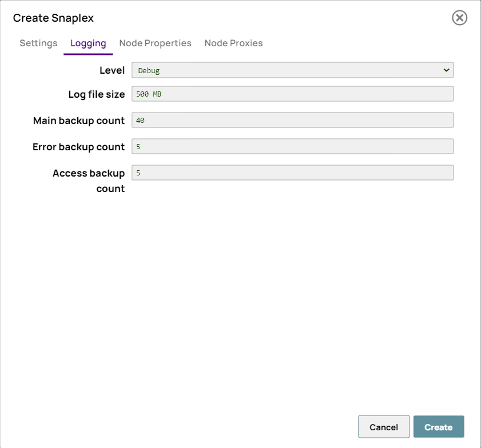Click the Error backup count label
This screenshot has width=481, height=448.
point(78,147)
